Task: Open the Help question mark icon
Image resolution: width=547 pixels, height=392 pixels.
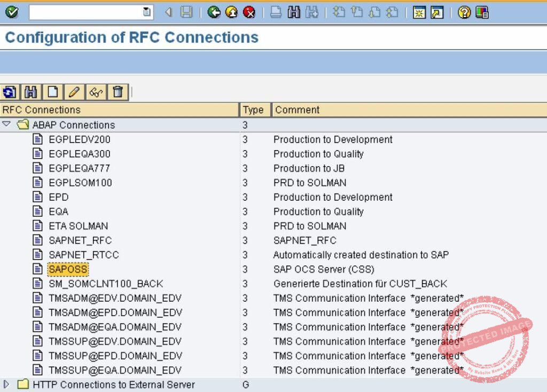Action: pyautogui.click(x=464, y=12)
